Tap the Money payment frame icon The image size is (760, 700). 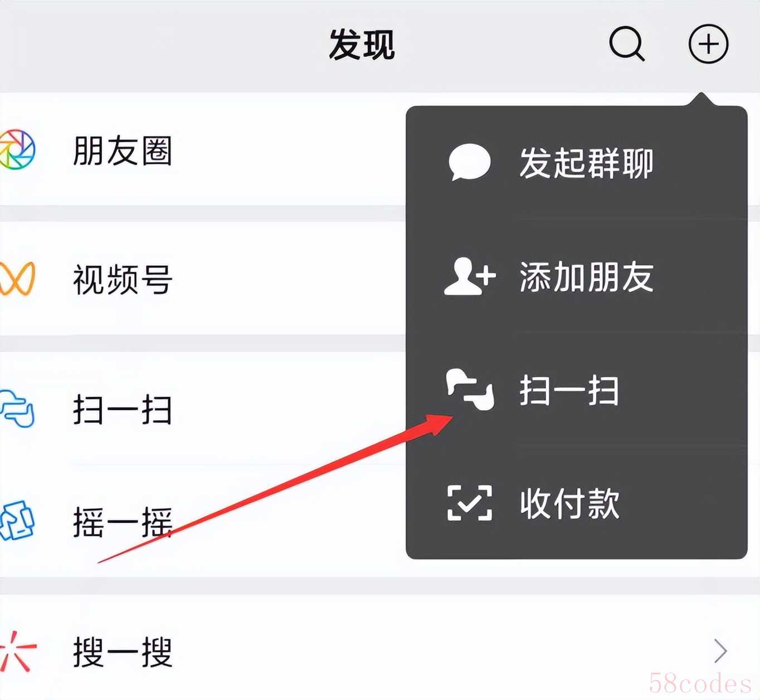470,503
